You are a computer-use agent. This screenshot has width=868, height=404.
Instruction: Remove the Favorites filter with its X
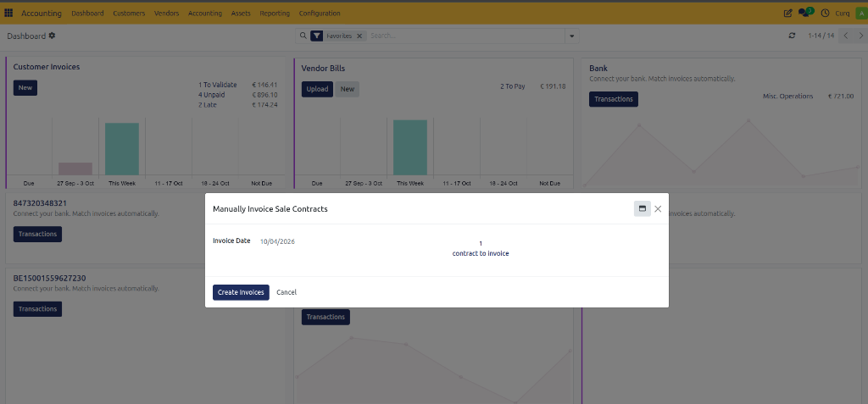(x=359, y=36)
